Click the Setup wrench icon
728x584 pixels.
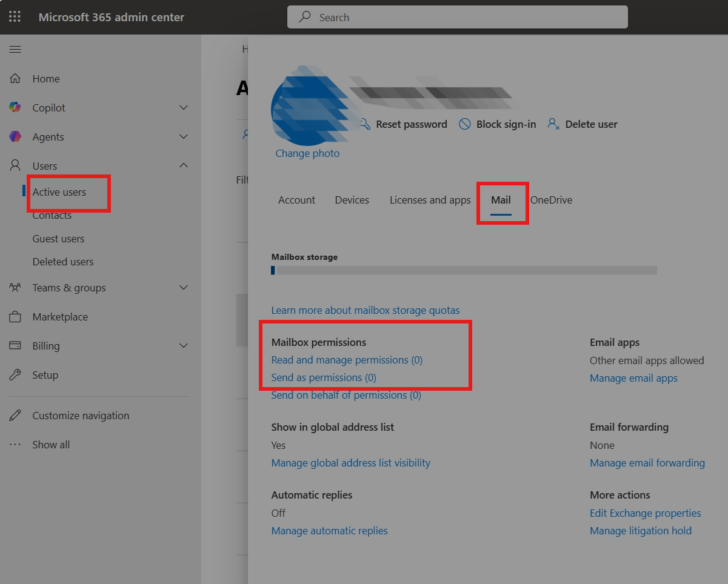15,375
